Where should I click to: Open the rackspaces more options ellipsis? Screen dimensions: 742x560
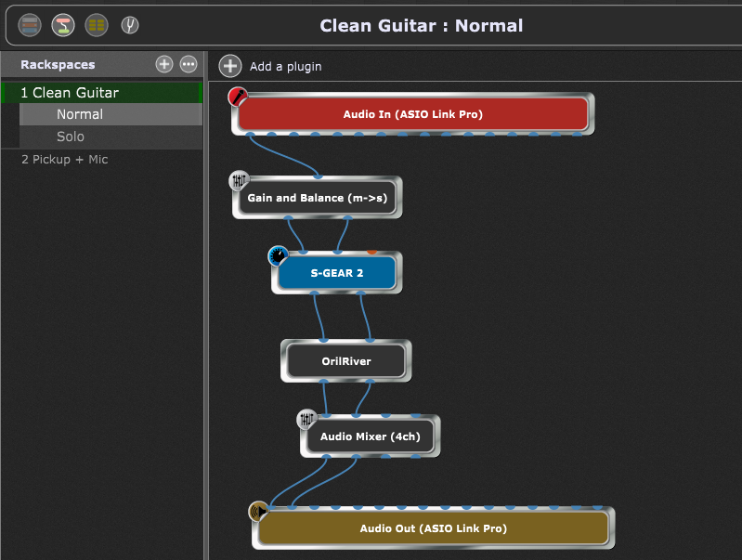click(189, 64)
